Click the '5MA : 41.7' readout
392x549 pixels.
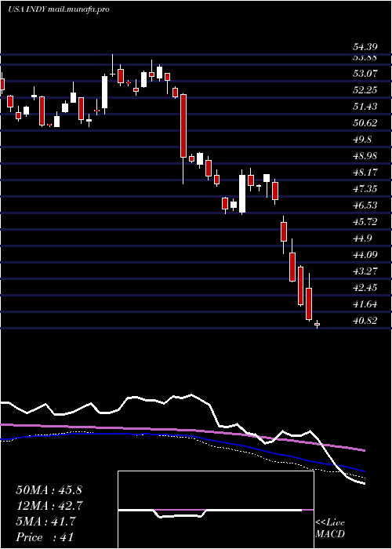point(45,522)
